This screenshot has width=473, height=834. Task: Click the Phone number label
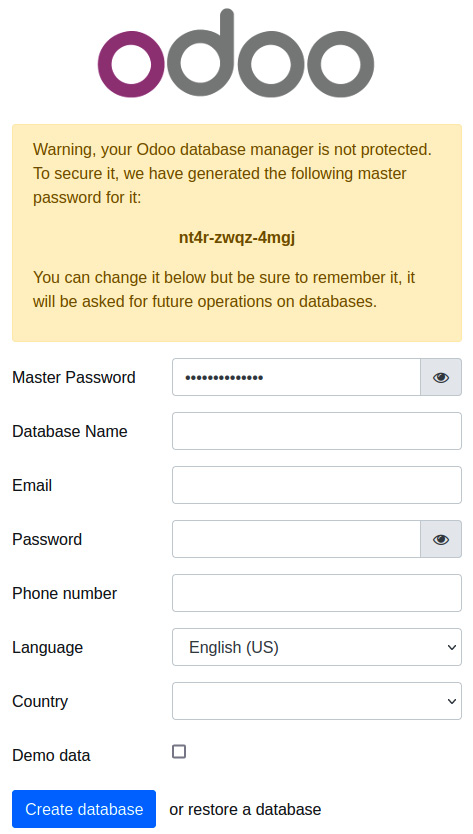coord(64,593)
